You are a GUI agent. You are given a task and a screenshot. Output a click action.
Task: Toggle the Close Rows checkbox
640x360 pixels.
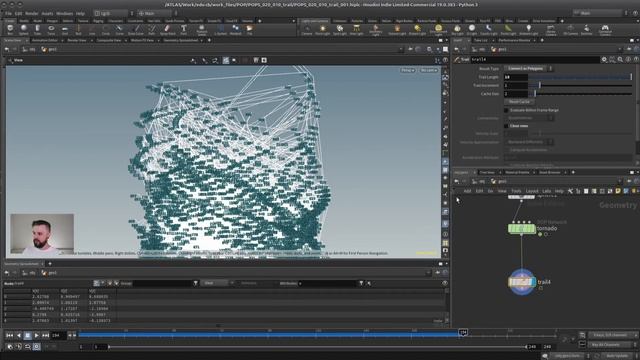[506, 126]
